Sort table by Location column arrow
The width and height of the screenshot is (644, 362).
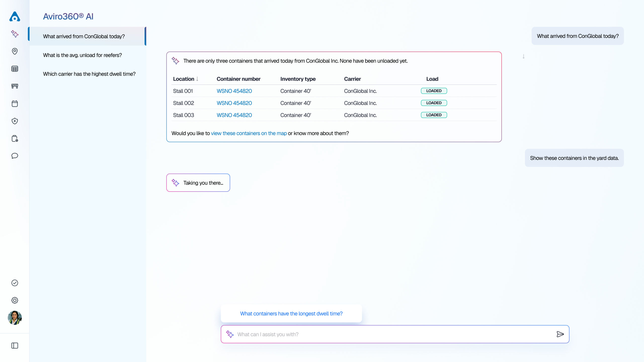(x=197, y=79)
